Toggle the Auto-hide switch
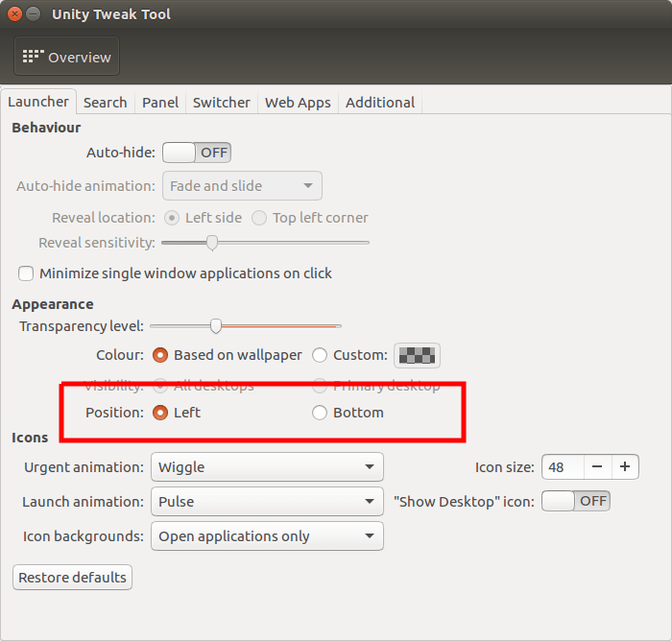The width and height of the screenshot is (672, 641). coord(197,153)
